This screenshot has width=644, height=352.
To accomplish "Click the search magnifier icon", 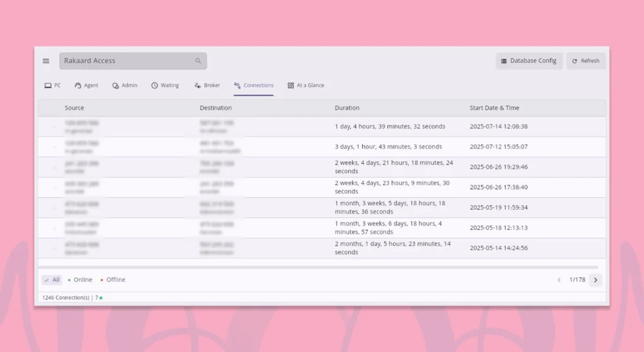I will (x=198, y=61).
